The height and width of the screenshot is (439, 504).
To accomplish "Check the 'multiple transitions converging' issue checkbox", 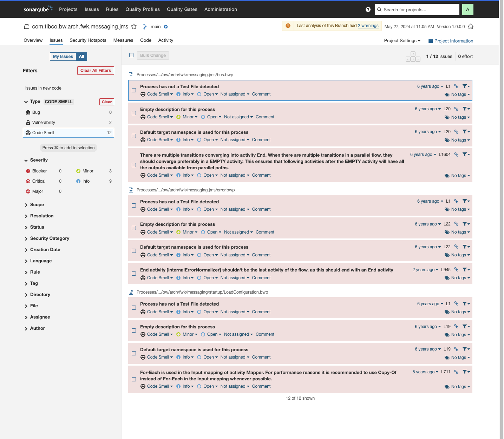I will (134, 165).
